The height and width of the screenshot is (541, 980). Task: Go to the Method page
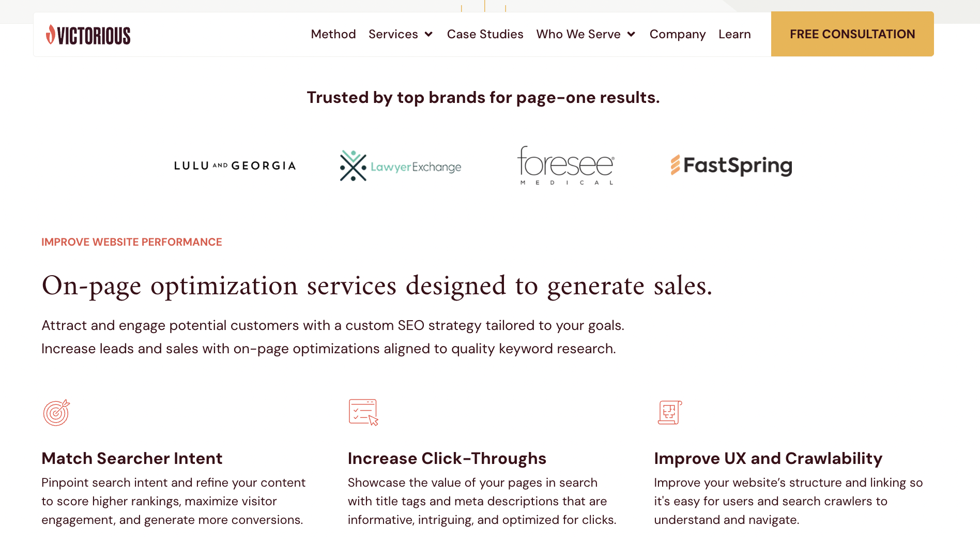pos(333,34)
